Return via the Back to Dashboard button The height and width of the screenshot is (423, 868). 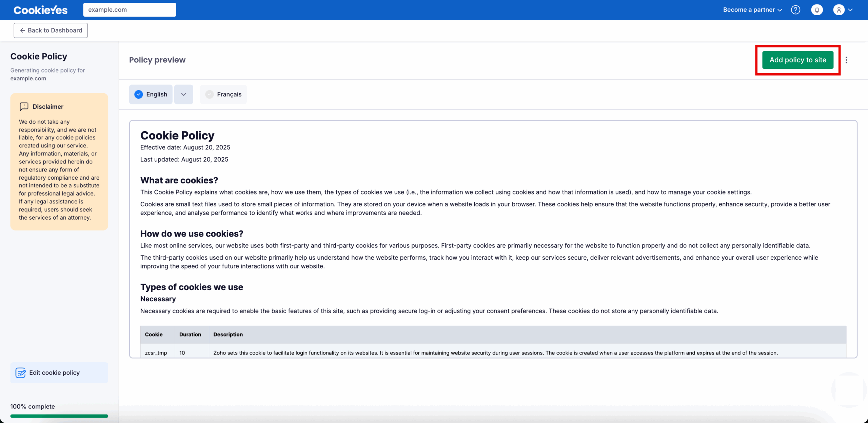click(51, 30)
